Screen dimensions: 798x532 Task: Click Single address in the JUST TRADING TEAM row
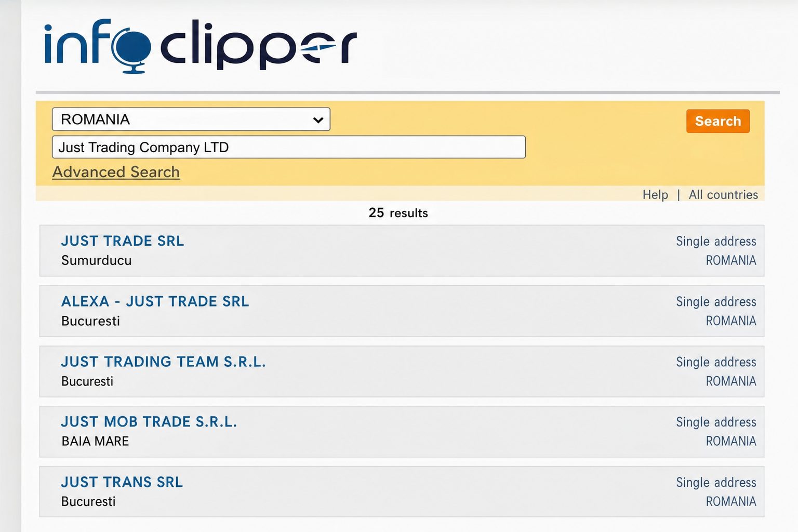coord(716,362)
